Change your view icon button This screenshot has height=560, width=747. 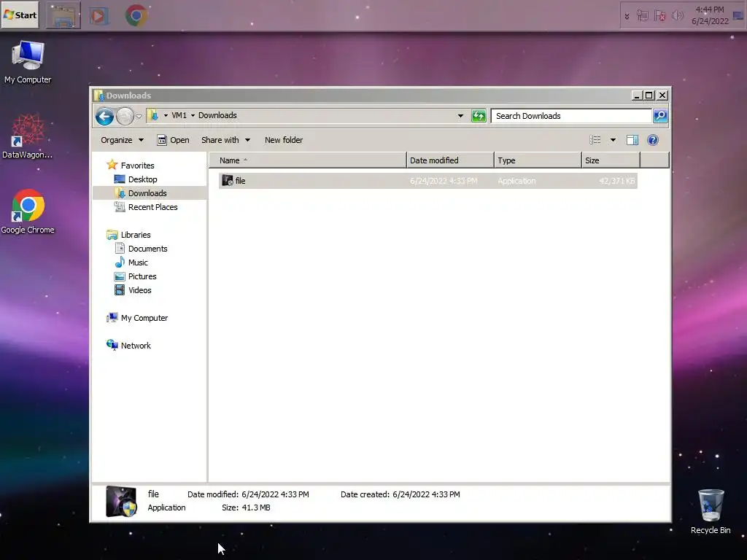595,140
